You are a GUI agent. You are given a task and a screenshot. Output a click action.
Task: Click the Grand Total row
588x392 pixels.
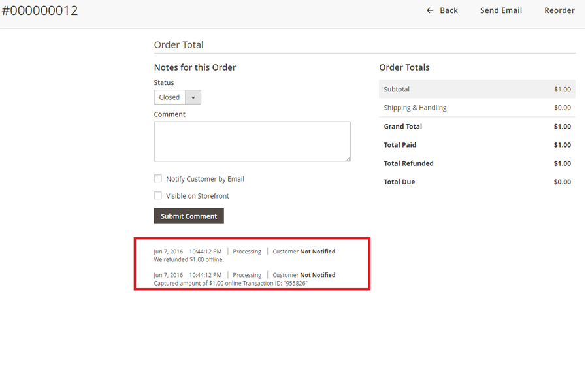tap(477, 127)
